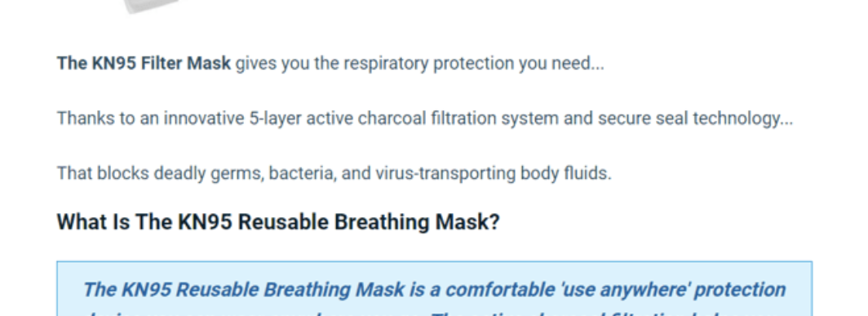Click the top border of the blue callout box
This screenshot has height=316, width=868.
[x=435, y=261]
